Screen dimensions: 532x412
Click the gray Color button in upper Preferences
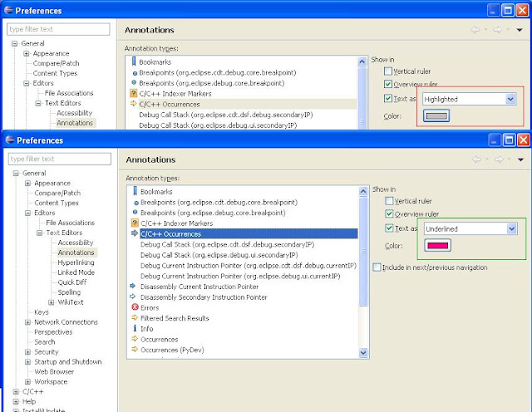tap(436, 116)
